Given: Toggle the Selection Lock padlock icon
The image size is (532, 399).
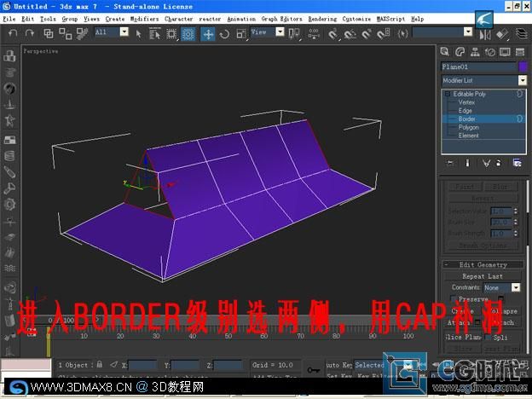Looking at the screenshot, I should tap(100, 364).
